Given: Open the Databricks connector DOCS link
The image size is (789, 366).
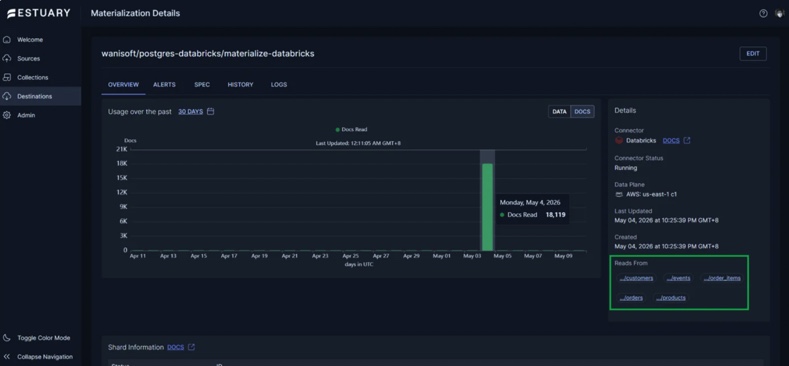Looking at the screenshot, I should 671,140.
